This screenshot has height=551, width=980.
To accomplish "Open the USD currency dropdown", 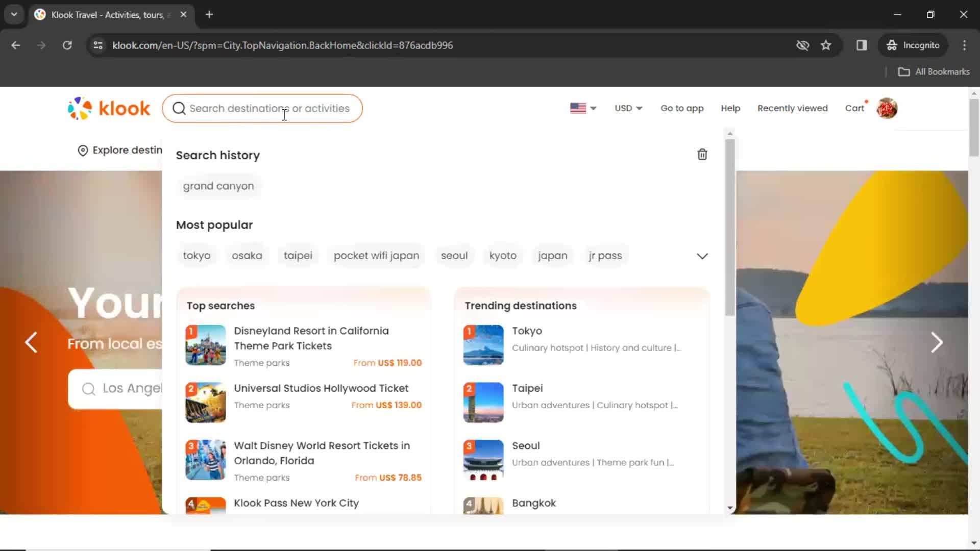I will 628,108.
